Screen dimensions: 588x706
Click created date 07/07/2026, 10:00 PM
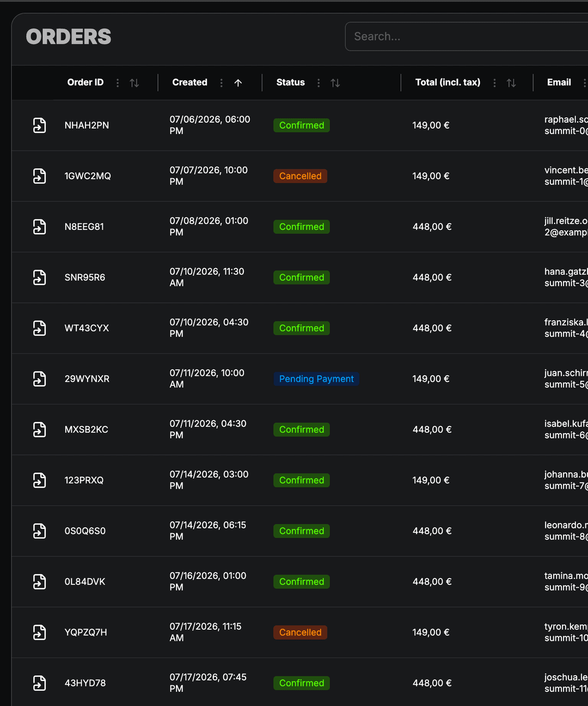click(209, 176)
